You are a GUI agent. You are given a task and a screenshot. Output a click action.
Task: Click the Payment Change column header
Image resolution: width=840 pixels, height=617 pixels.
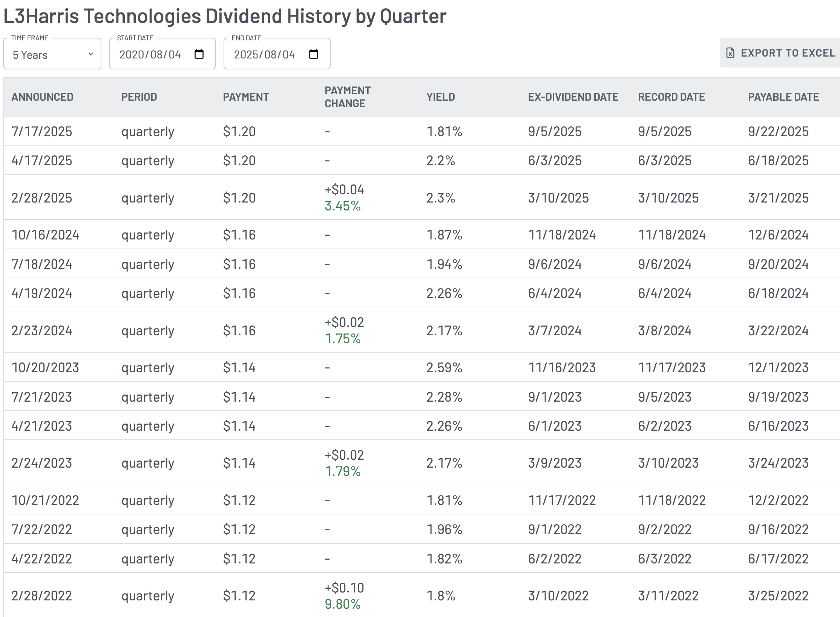point(347,97)
